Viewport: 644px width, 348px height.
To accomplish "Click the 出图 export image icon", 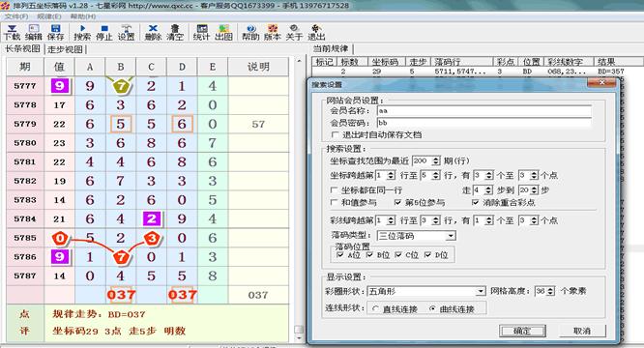I will [x=223, y=33].
